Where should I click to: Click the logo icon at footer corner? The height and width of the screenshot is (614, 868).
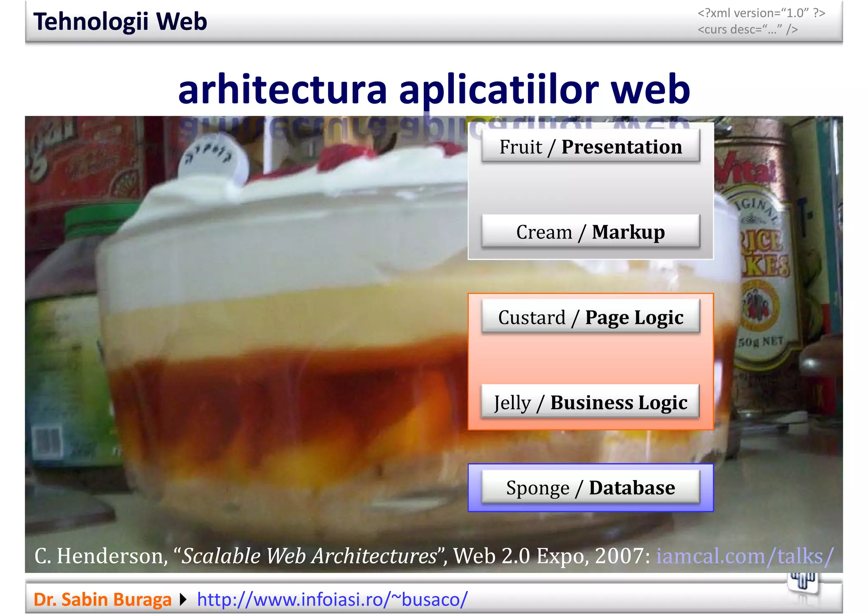pyautogui.click(x=803, y=583)
